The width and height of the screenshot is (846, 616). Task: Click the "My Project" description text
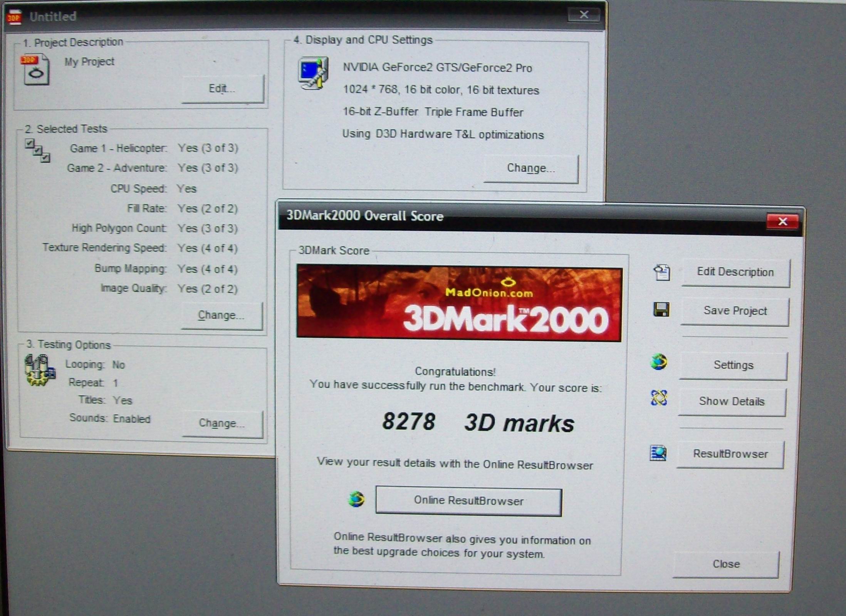pos(89,62)
